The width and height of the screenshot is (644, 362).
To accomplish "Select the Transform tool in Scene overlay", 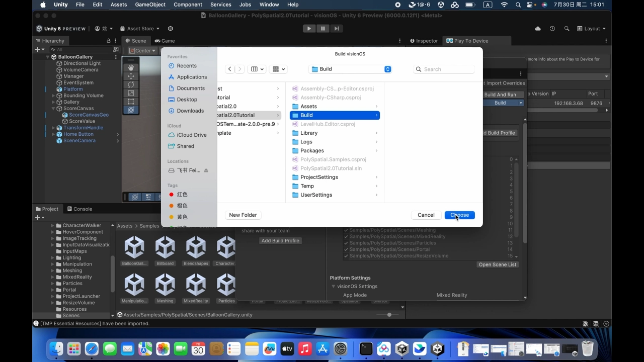I will [131, 110].
